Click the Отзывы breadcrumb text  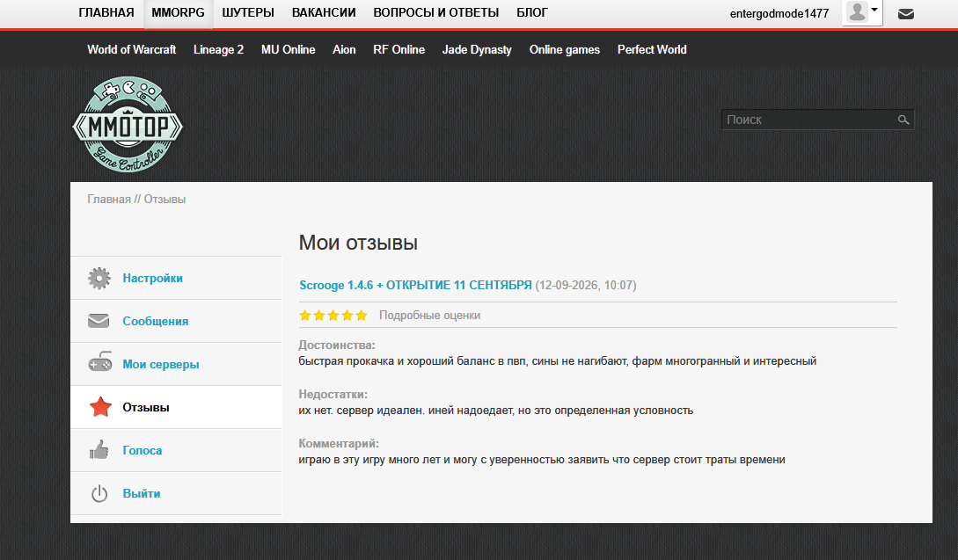[165, 199]
